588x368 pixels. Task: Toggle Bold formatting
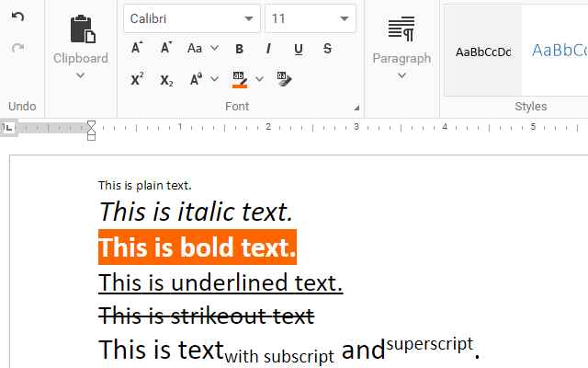[240, 49]
